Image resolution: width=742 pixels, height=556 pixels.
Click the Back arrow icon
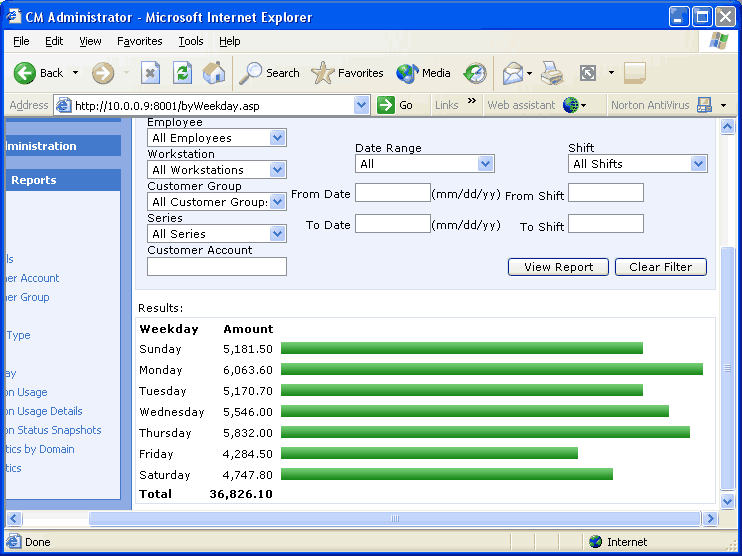pyautogui.click(x=25, y=73)
